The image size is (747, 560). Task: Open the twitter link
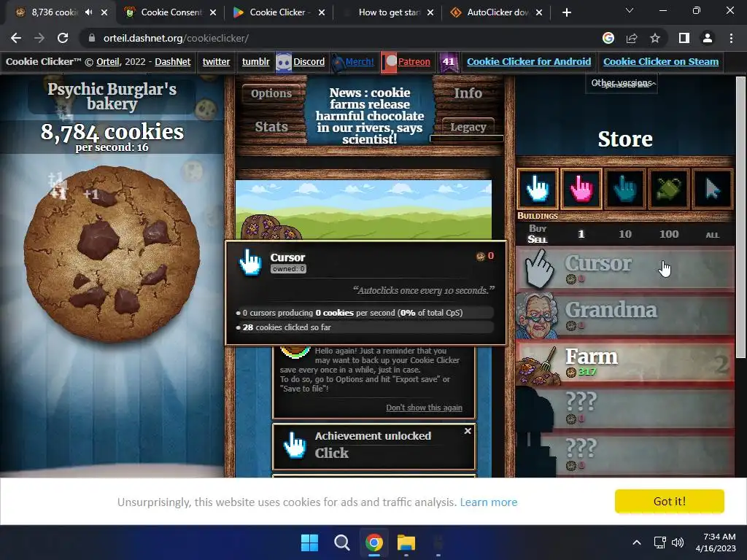(216, 61)
